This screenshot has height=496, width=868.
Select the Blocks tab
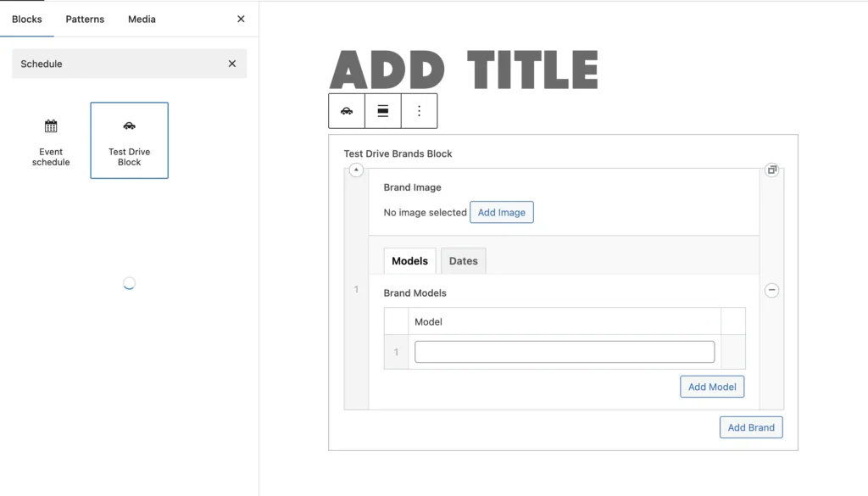[x=27, y=19]
